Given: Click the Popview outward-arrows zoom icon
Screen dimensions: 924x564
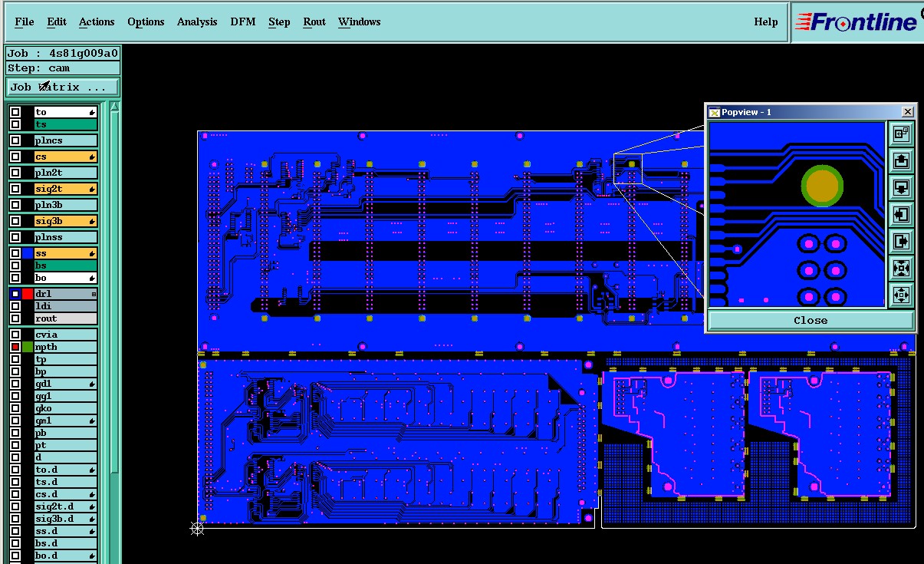Looking at the screenshot, I should 901,295.
